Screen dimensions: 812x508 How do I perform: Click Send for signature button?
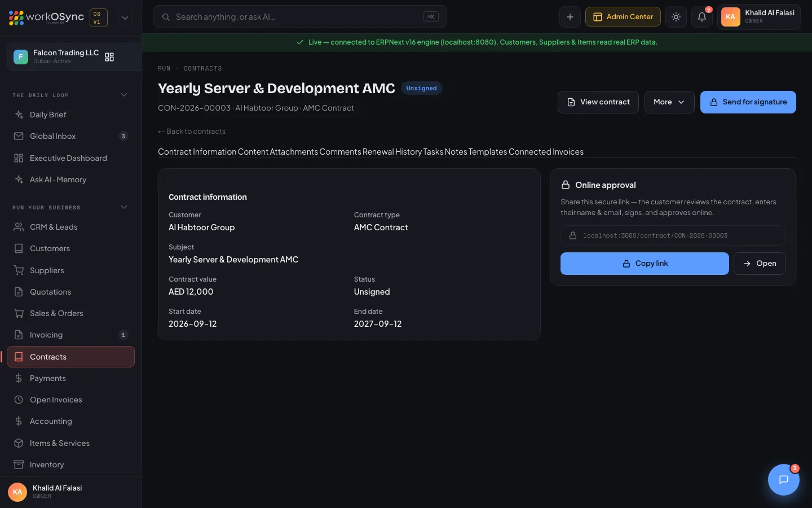click(x=748, y=102)
